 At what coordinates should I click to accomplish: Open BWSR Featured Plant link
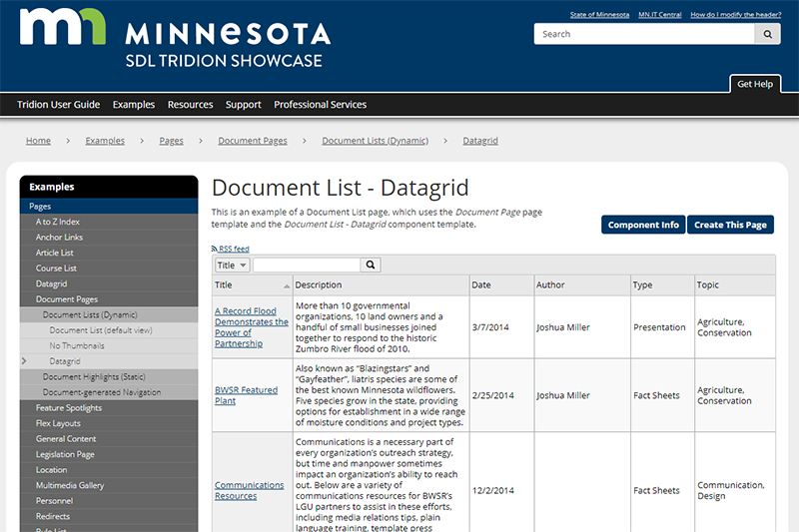point(246,395)
